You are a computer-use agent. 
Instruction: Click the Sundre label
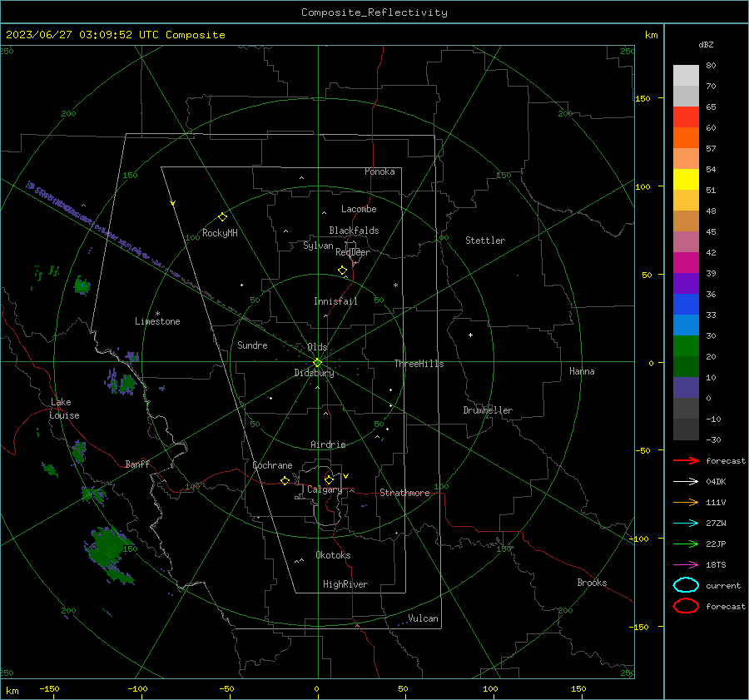click(252, 345)
